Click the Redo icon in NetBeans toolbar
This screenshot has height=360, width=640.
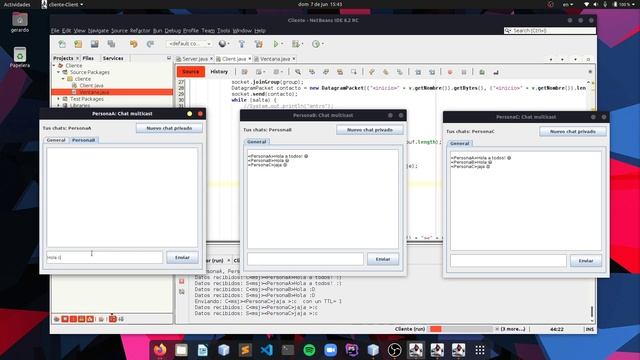coord(150,44)
